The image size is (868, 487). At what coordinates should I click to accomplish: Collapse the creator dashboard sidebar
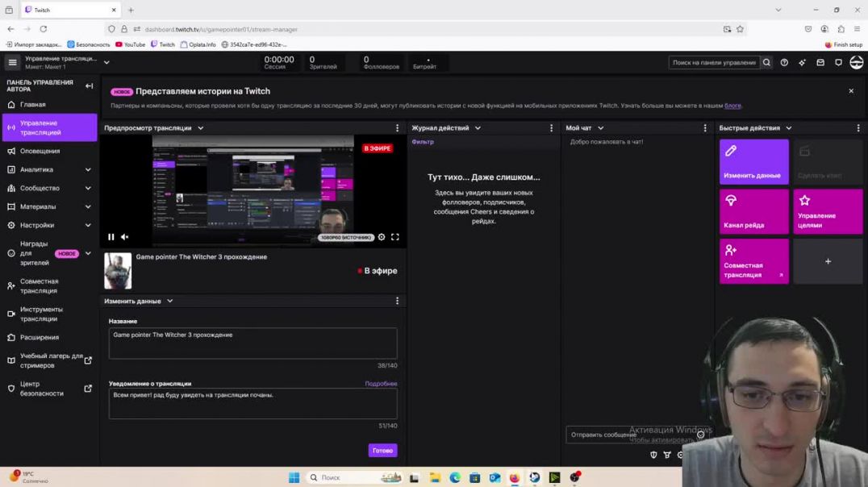[89, 85]
